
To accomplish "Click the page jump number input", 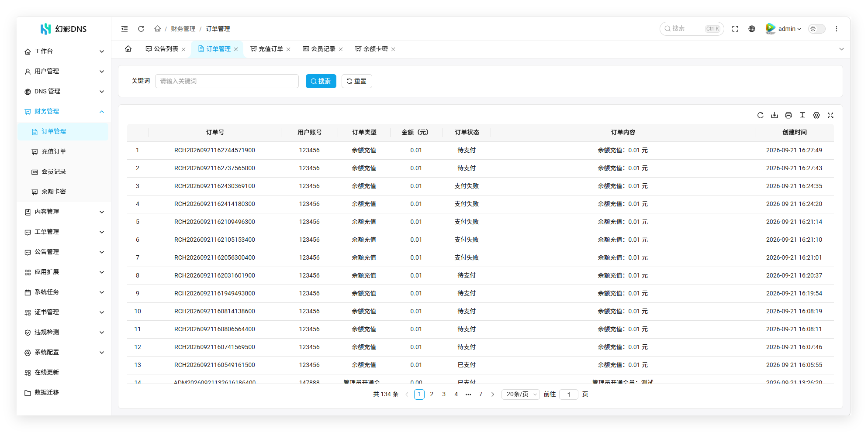I will [x=569, y=394].
